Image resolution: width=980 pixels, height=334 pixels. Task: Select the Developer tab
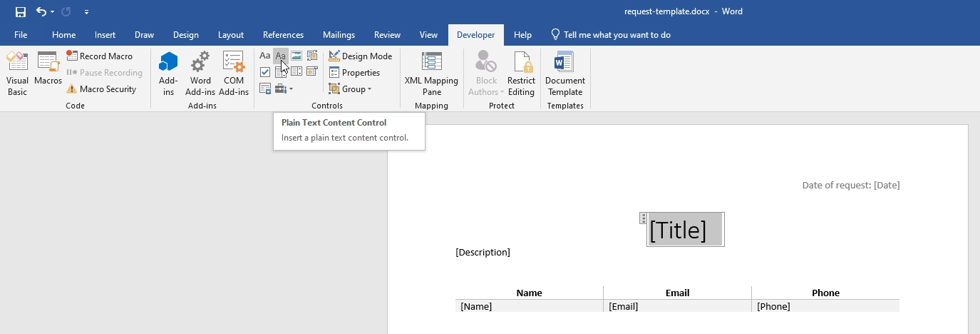(475, 35)
